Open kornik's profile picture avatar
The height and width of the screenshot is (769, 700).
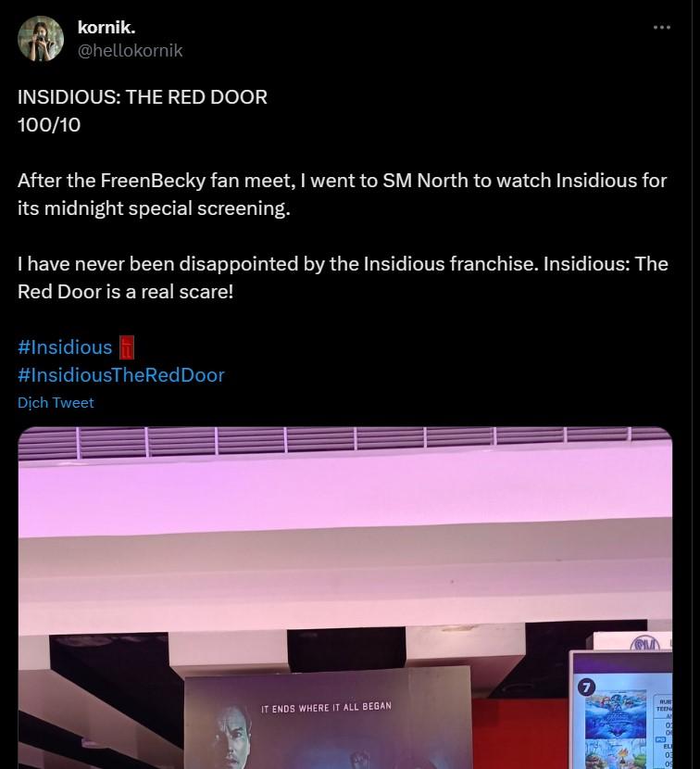click(x=41, y=39)
